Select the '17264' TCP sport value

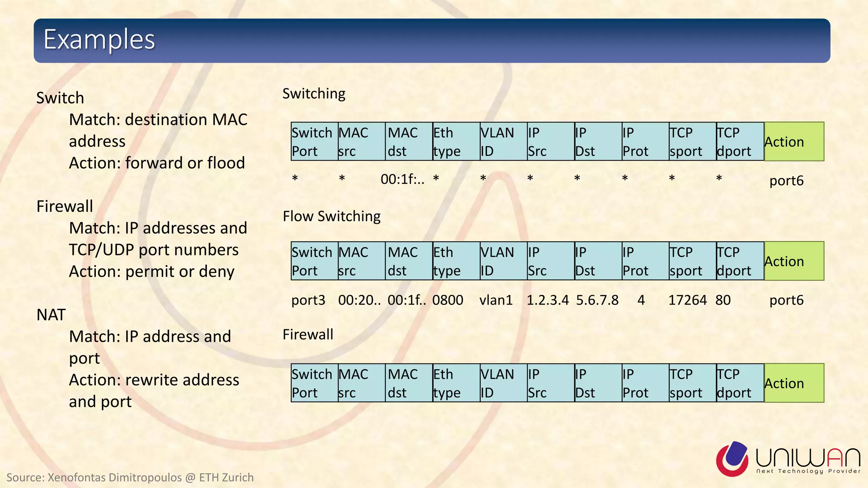pos(687,300)
